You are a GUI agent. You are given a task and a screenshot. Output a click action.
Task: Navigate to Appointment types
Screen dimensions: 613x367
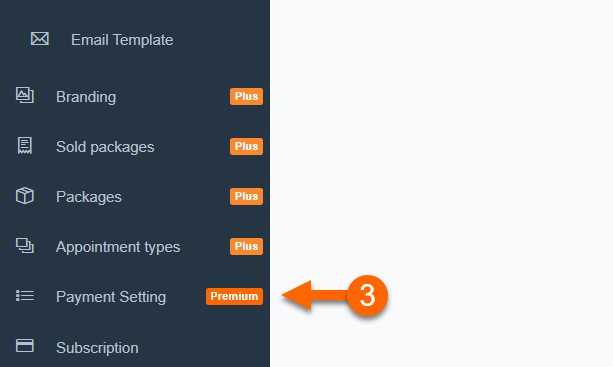tap(118, 247)
